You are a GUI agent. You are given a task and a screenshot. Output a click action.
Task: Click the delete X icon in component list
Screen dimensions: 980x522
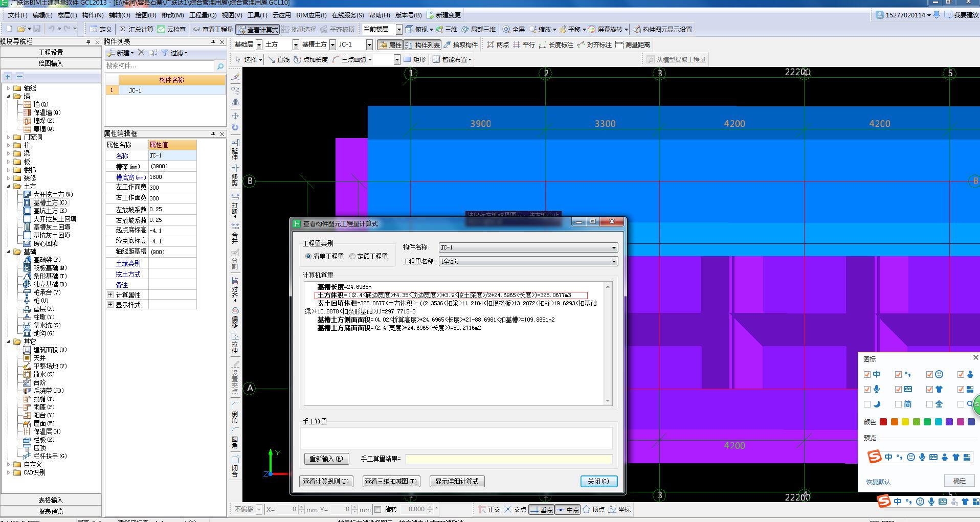tap(141, 53)
